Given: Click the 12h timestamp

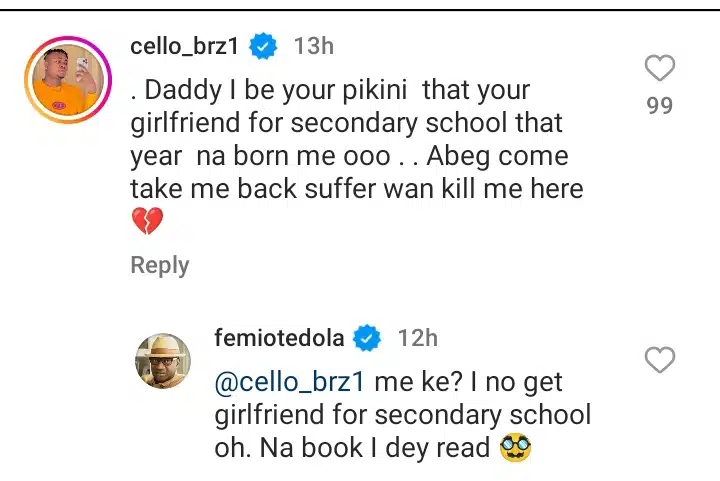Looking at the screenshot, I should click(418, 338).
